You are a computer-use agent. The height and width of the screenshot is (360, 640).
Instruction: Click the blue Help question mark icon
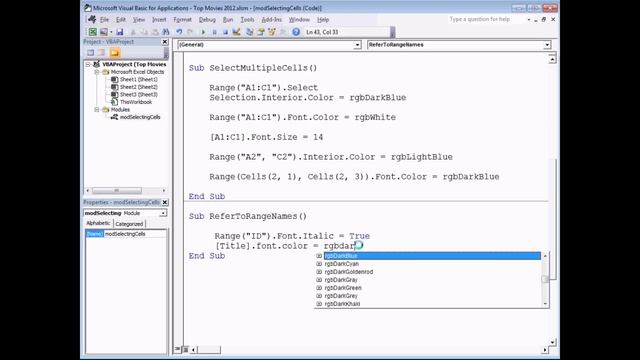[296, 32]
